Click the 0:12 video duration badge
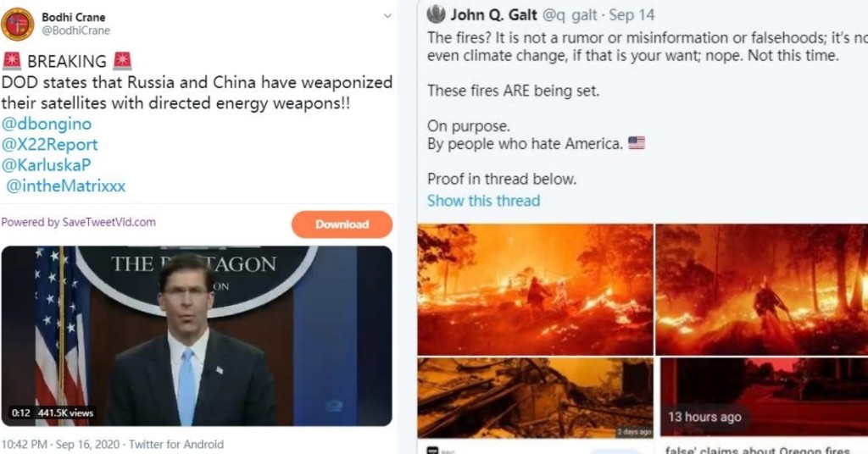This screenshot has height=454, width=868. (x=20, y=413)
